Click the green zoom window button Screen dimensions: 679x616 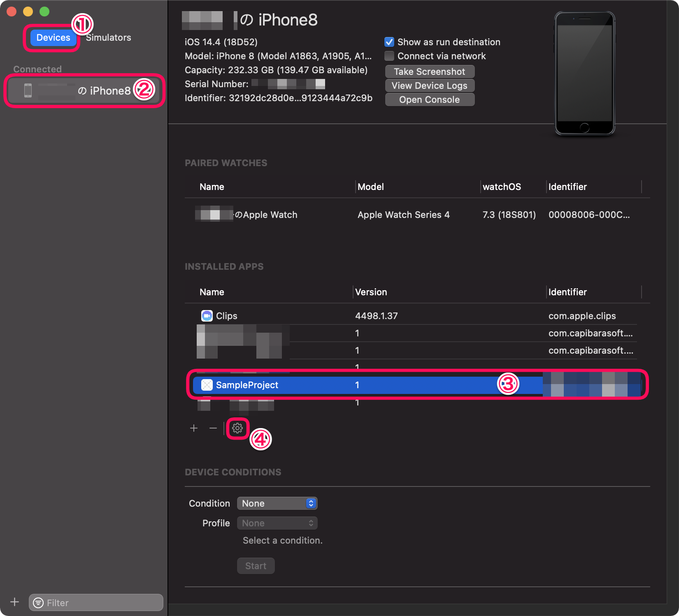point(44,12)
